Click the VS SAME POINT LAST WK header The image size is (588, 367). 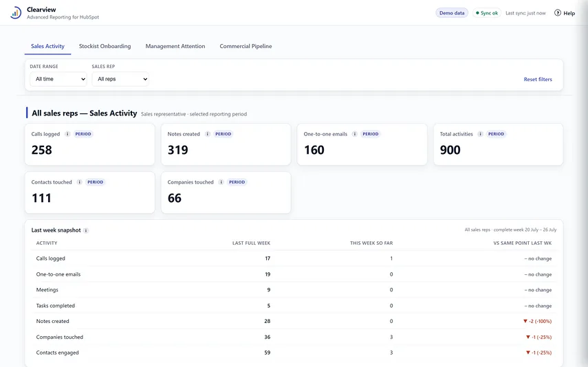523,243
